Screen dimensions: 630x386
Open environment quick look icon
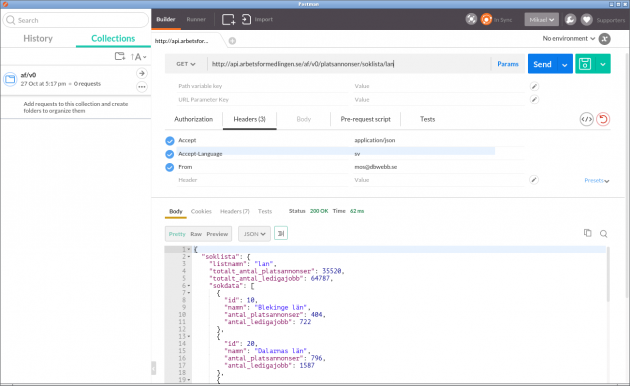pyautogui.click(x=604, y=39)
